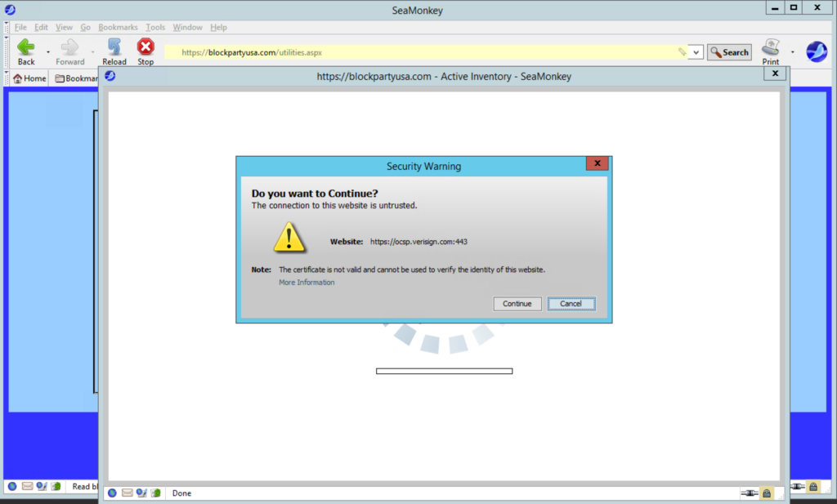Open the Back button history dropdown arrow
837x504 pixels.
coord(48,51)
